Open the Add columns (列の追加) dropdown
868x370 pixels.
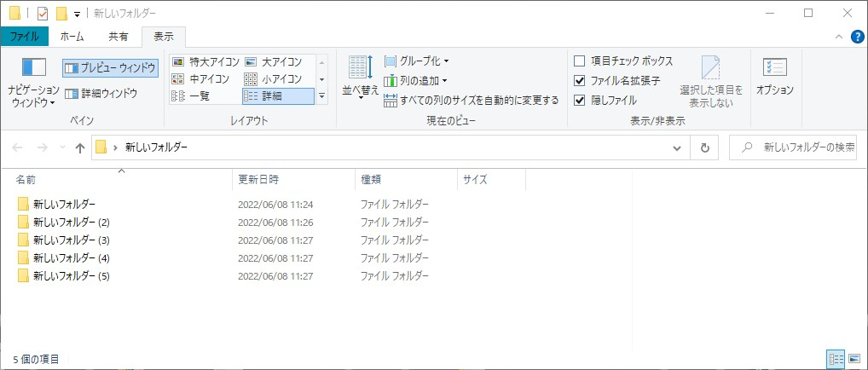point(416,81)
